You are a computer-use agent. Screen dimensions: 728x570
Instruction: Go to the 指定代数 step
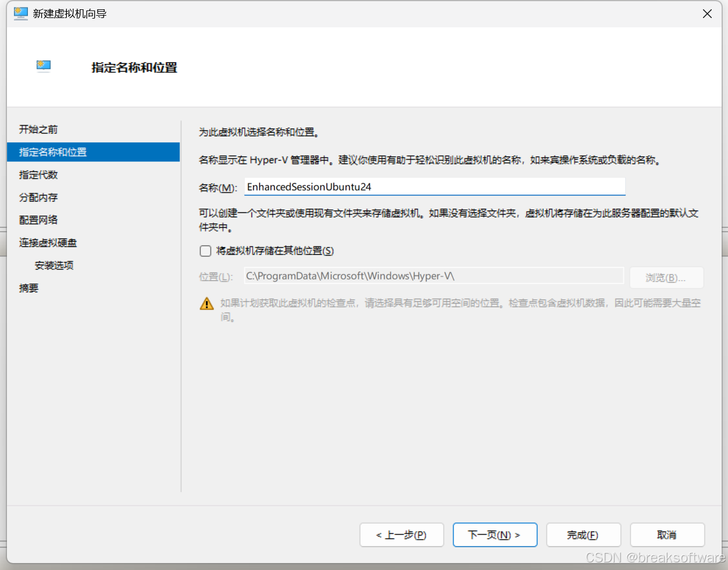(38, 175)
